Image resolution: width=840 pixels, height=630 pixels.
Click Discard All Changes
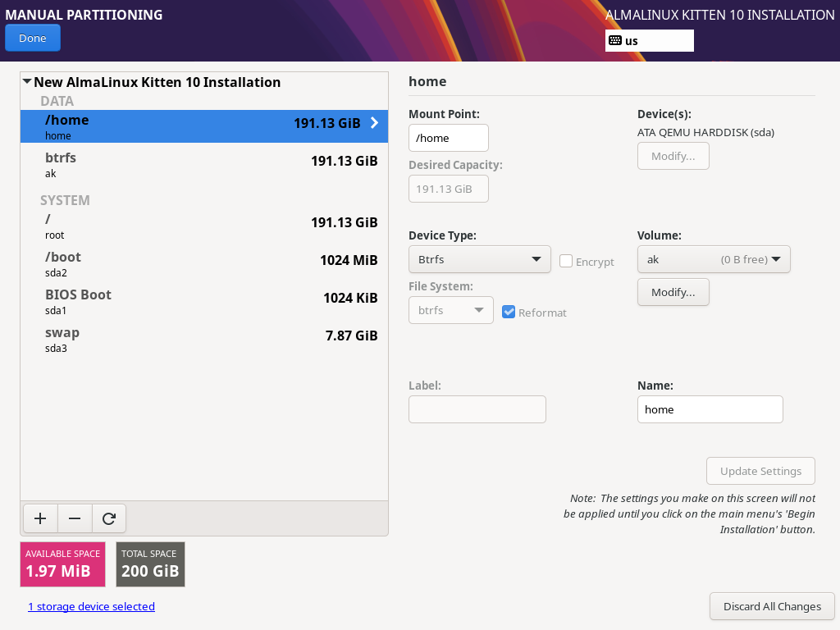pyautogui.click(x=772, y=606)
